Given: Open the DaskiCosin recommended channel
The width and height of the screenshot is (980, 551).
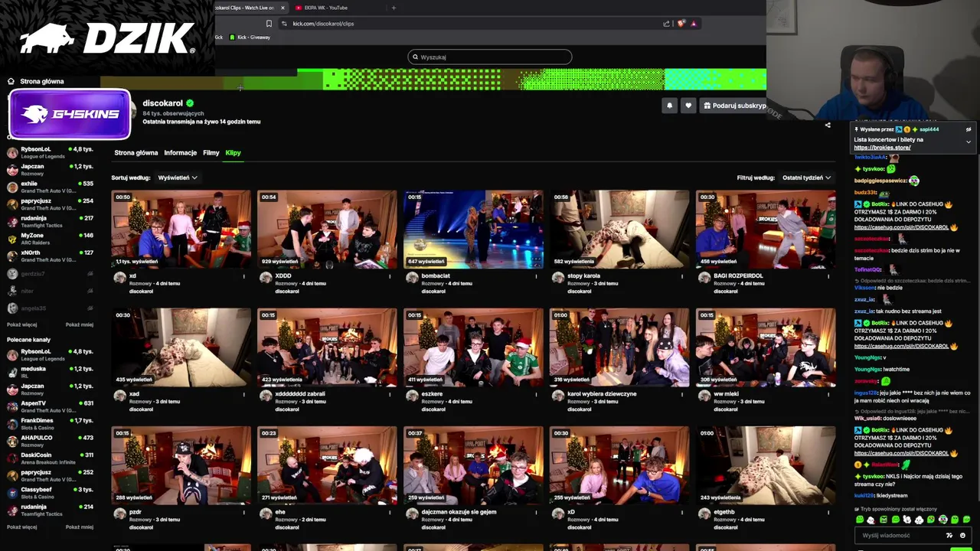Looking at the screenshot, I should [x=50, y=458].
